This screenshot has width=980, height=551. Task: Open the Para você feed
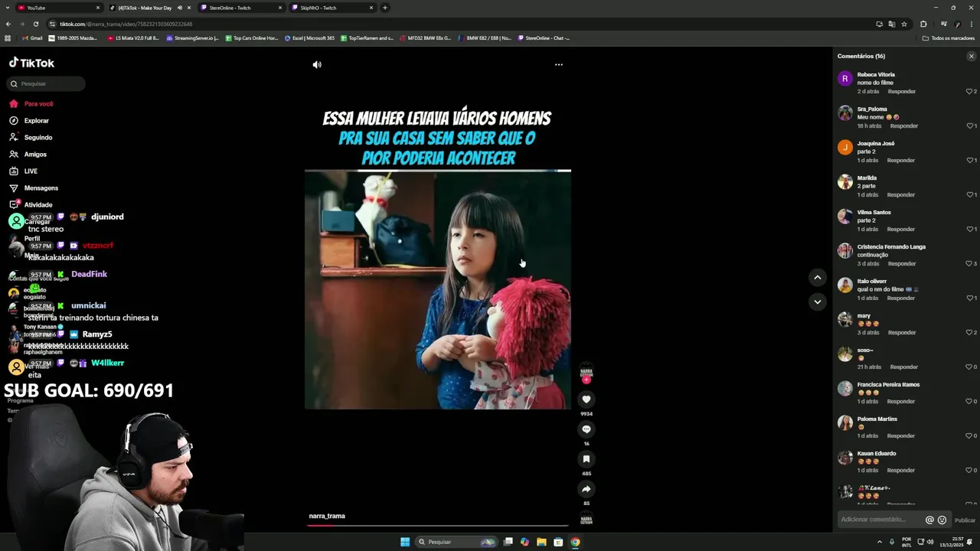pos(38,104)
